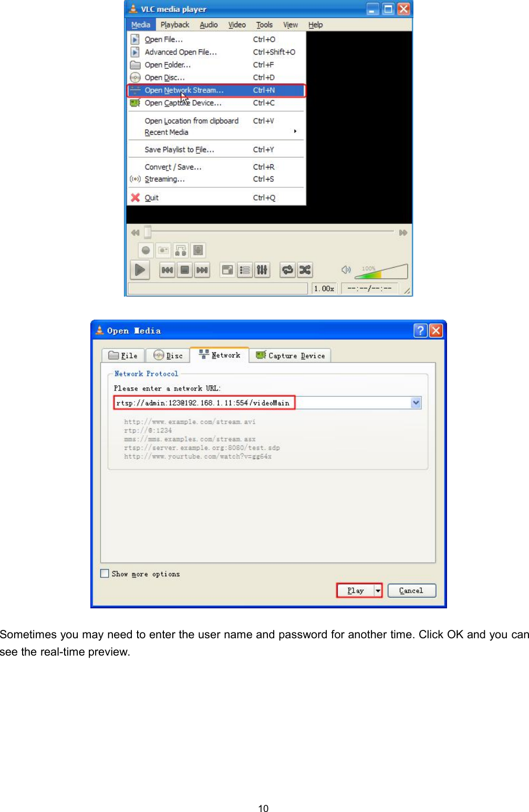Click the Stop playback icon
The height and width of the screenshot is (812, 529).
coord(185,270)
